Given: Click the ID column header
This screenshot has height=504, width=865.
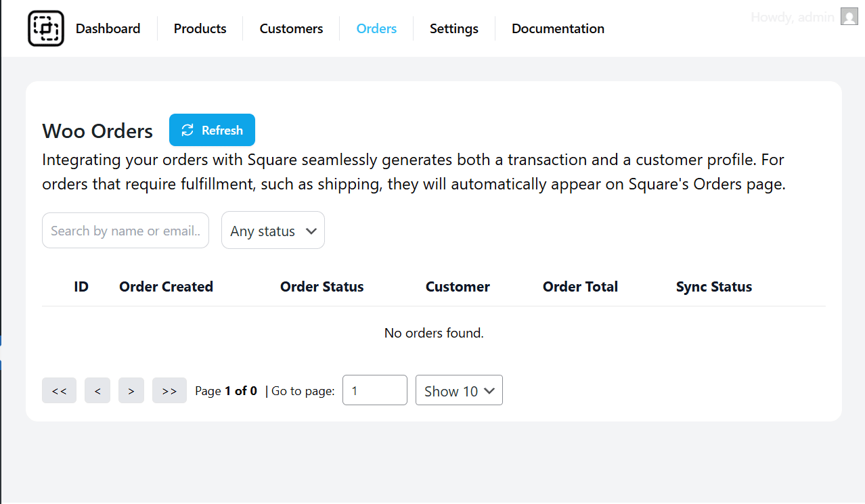Looking at the screenshot, I should 81,287.
